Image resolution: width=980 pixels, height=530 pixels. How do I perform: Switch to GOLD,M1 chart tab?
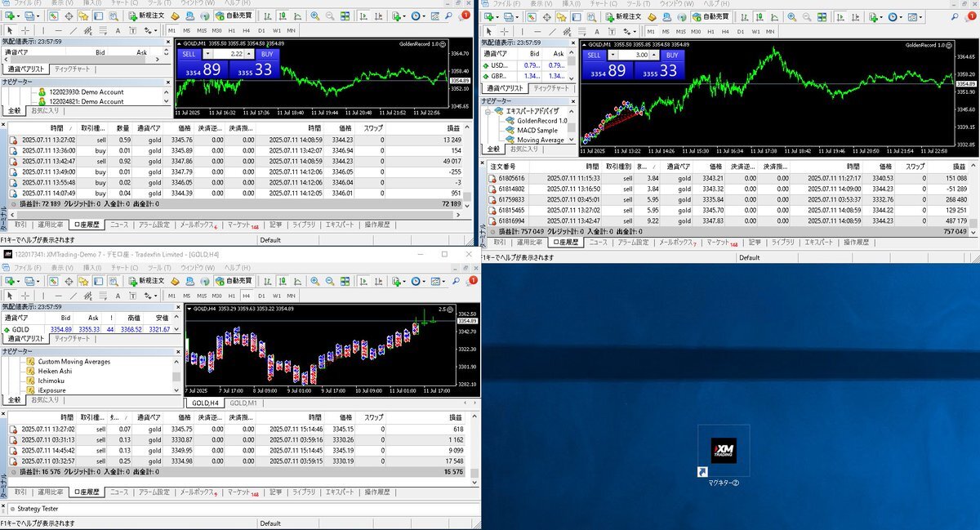pos(243,403)
